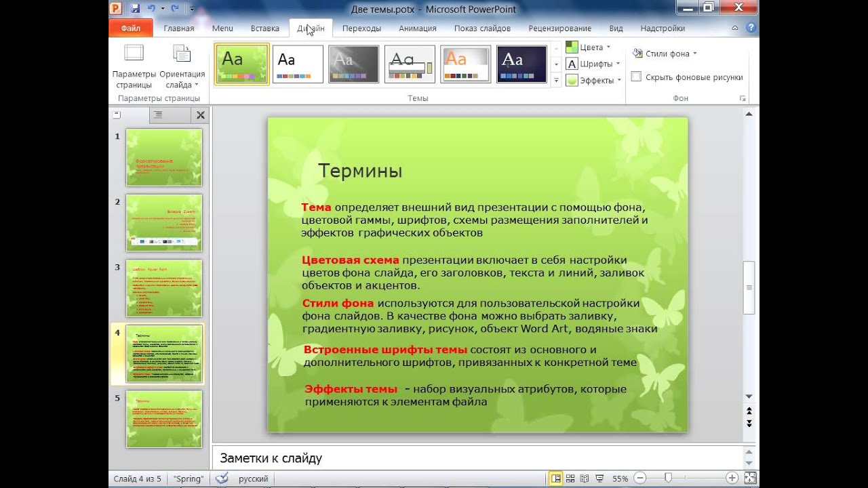Switch to Normal view
868x488 pixels.
556,479
